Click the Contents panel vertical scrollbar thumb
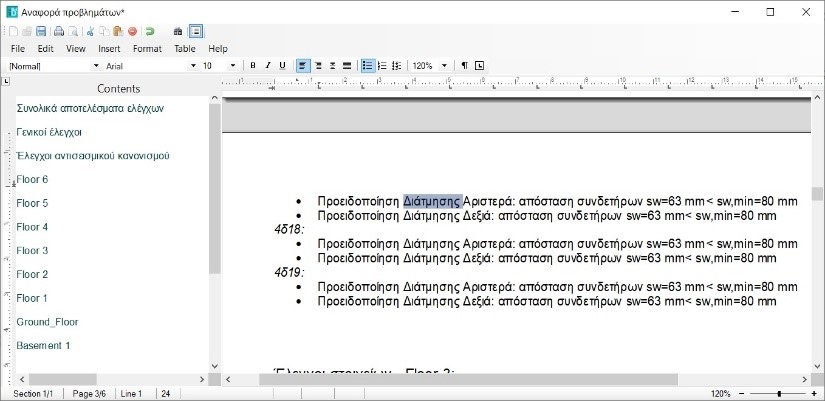This screenshot has width=825, height=401. [x=215, y=188]
